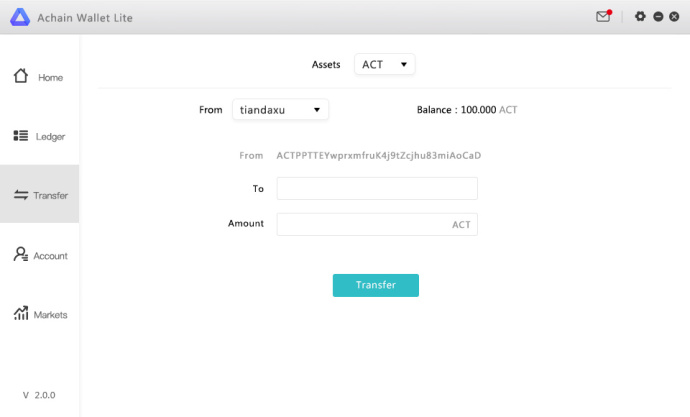This screenshot has width=690, height=417.
Task: Go to Home tab label
Action: tap(51, 78)
